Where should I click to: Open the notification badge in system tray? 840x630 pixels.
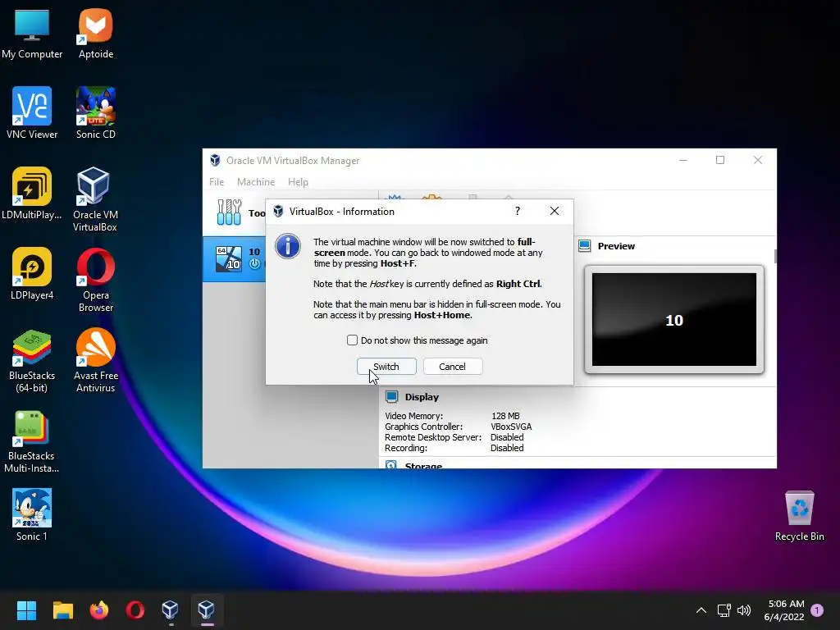[817, 610]
